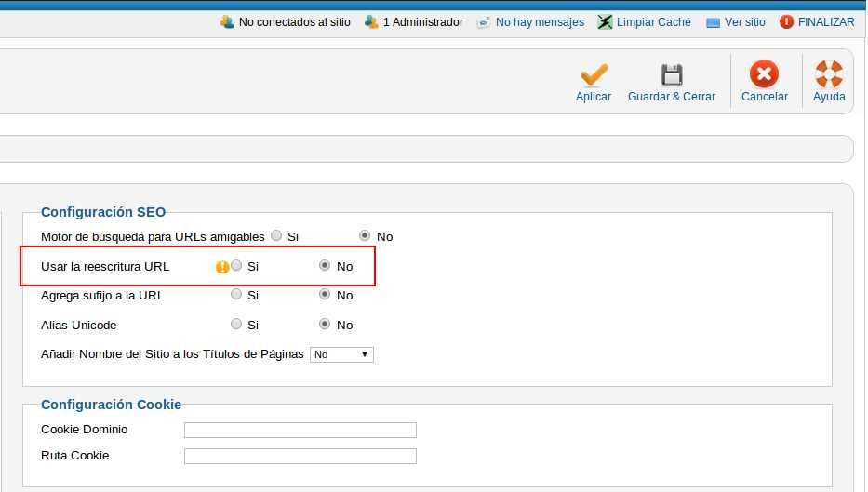Click the FINALIZAR link
The image size is (868, 492).
(x=826, y=22)
